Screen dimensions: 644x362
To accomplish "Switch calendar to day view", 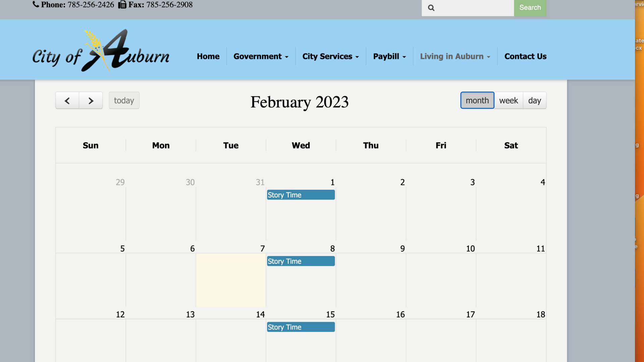I will (x=534, y=101).
